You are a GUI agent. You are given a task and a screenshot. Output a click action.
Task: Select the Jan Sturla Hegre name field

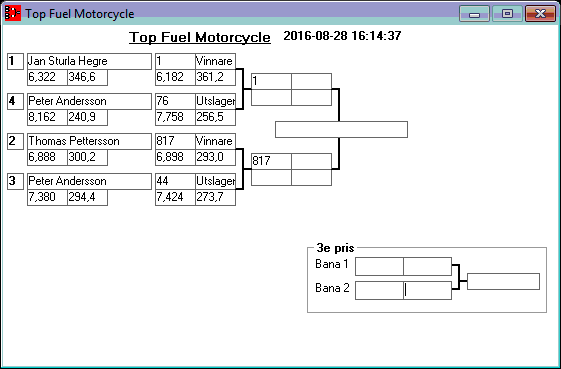89,61
